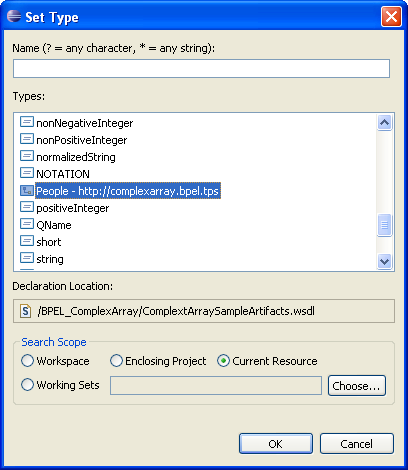Click the Eclipse icon in title bar
This screenshot has height=470, width=408.
14,16
